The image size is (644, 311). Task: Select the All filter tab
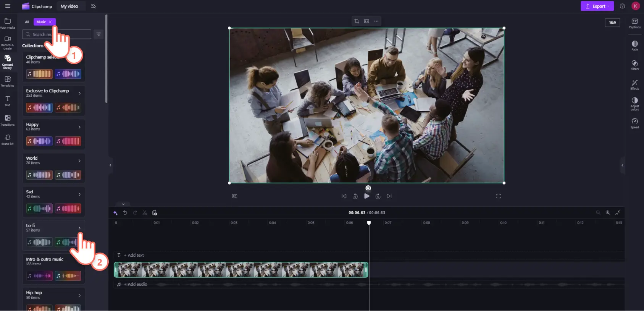27,22
